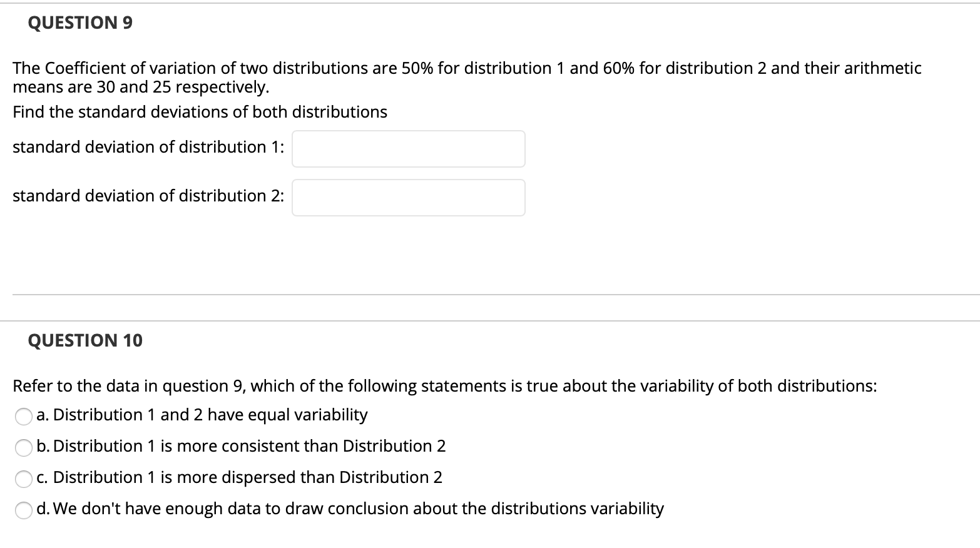Image resolution: width=980 pixels, height=548 pixels.
Task: Click the 'Find the standard deviations' instruction line
Action: tap(200, 112)
